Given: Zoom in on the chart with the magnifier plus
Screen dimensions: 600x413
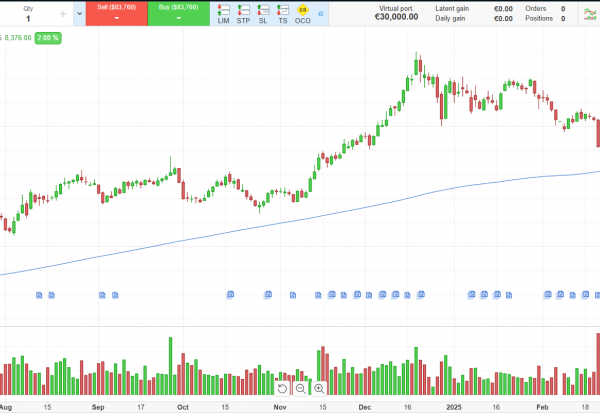Looking at the screenshot, I should click(319, 388).
